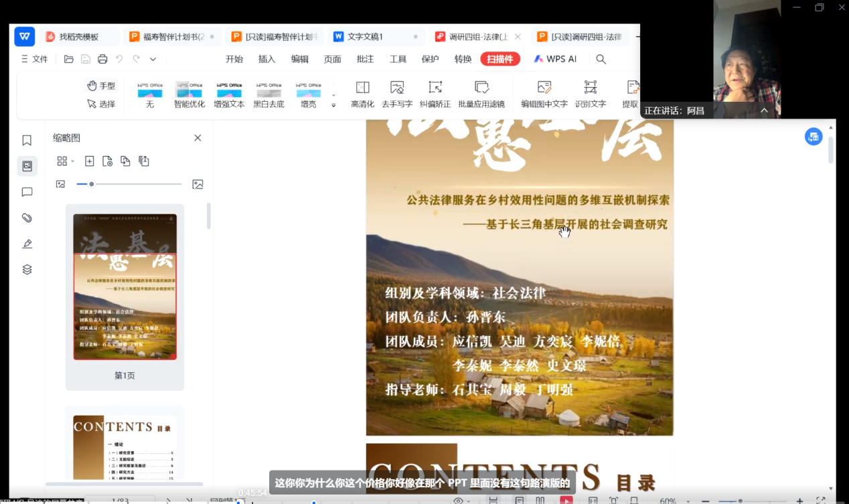Switch to the 文字文稿1 document tab
The width and height of the screenshot is (849, 504).
coord(365,37)
